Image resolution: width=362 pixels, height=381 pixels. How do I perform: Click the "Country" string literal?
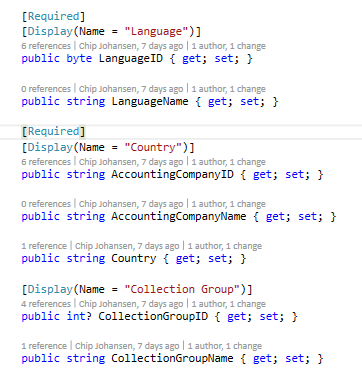153,147
